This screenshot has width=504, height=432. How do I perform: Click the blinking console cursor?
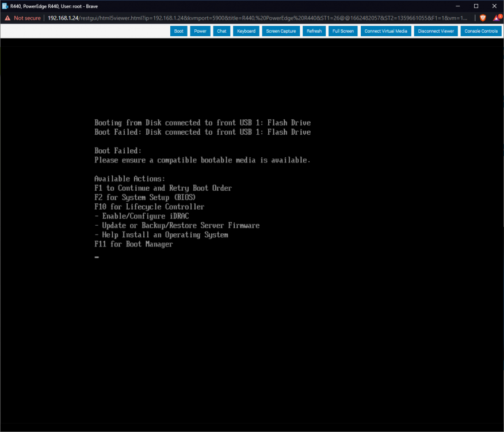pyautogui.click(x=97, y=257)
